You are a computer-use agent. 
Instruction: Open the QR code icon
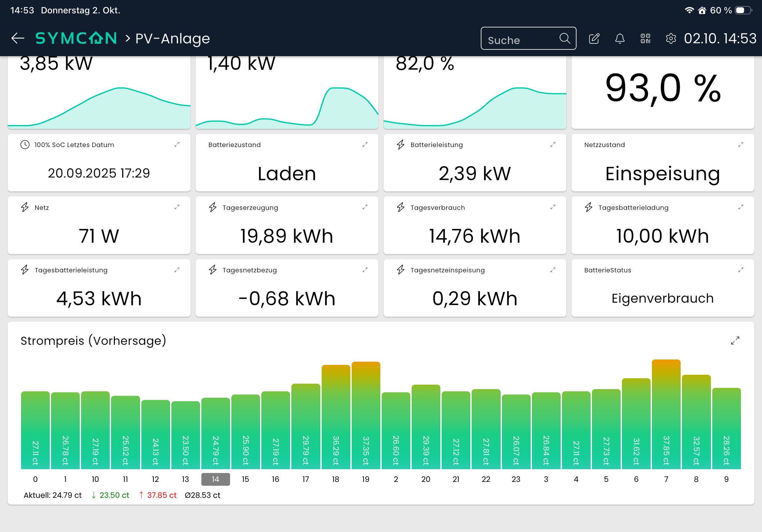tap(645, 39)
